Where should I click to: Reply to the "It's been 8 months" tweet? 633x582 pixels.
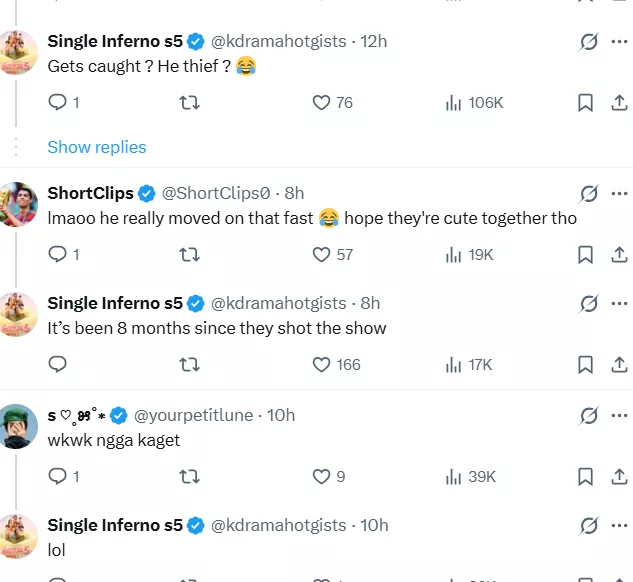[57, 365]
